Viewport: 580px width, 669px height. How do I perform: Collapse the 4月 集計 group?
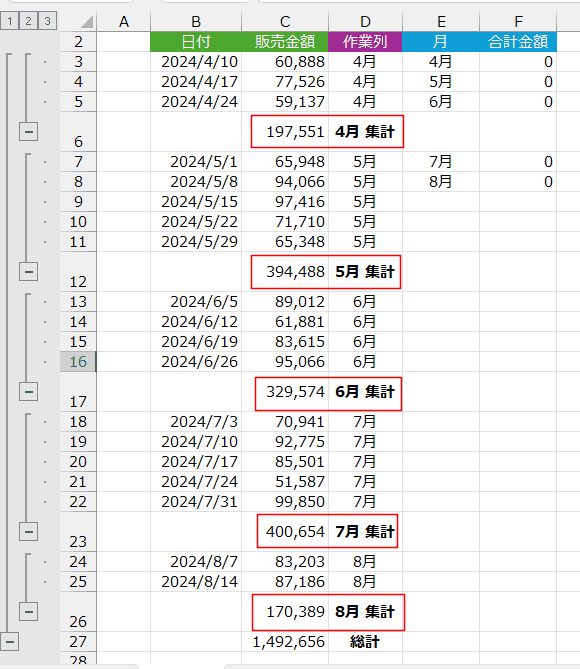(29, 131)
